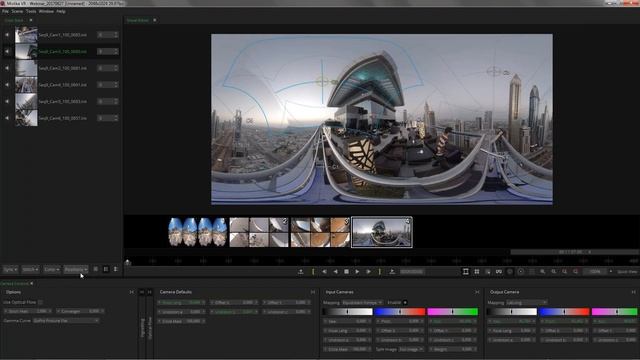The height and width of the screenshot is (360, 640).
Task: Set the out-point marker icon
Action: (x=380, y=271)
